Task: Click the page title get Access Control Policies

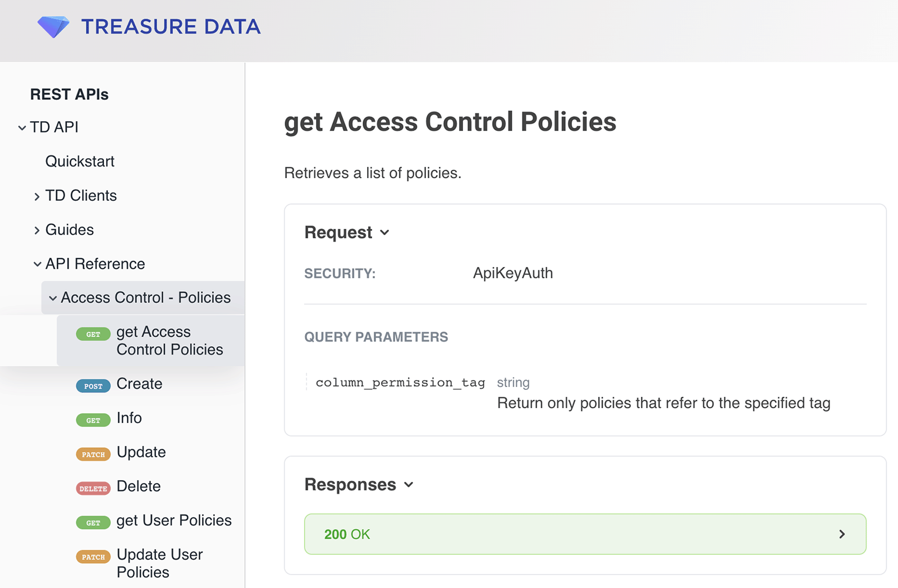Action: 450,122
